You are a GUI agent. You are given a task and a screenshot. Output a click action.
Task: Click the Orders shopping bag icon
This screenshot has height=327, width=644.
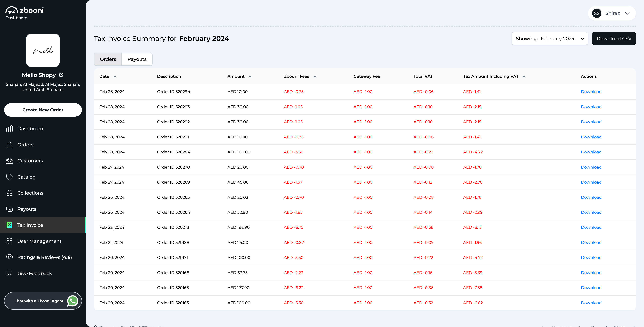pos(9,145)
